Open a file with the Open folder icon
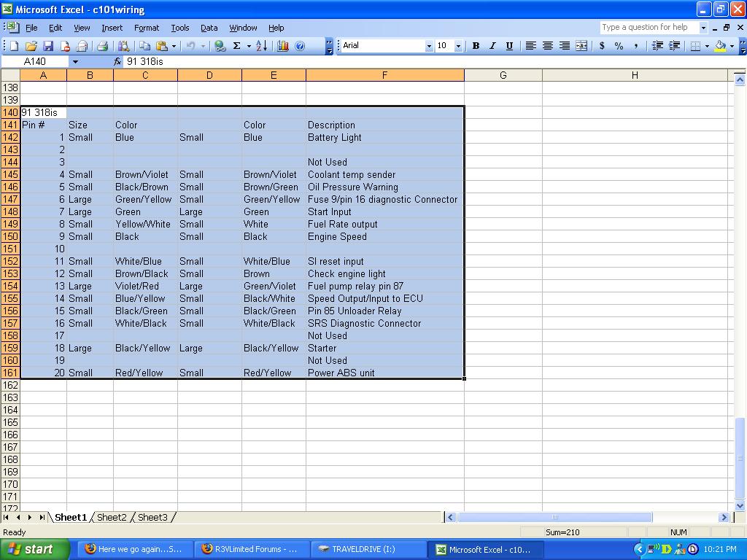The width and height of the screenshot is (747, 560). pos(31,45)
